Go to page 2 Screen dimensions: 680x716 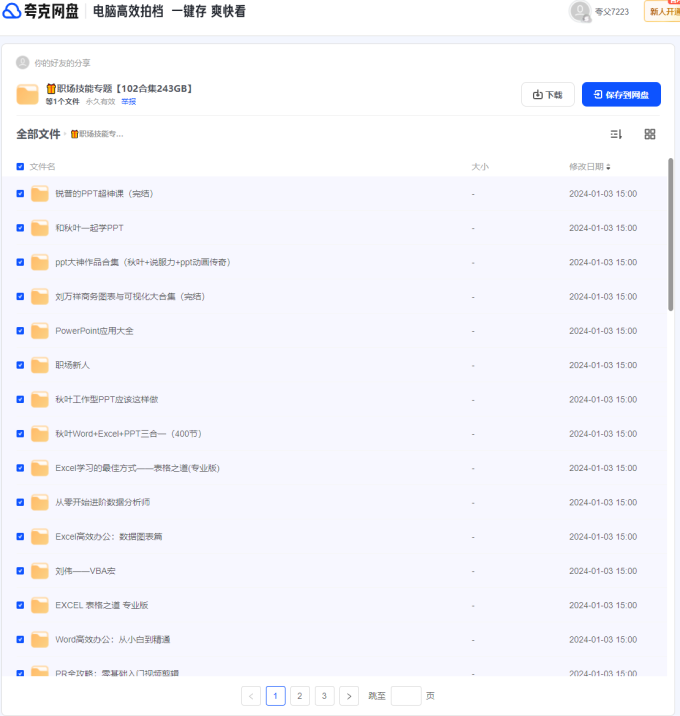(300, 696)
